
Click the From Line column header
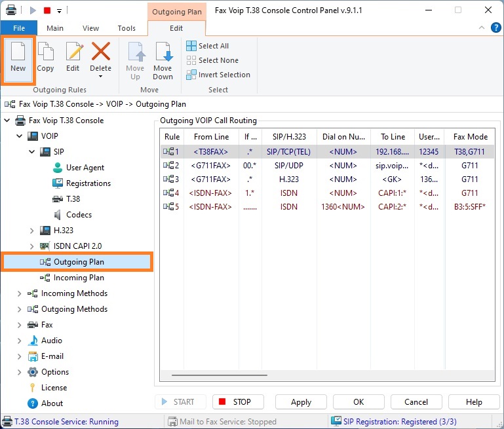pos(211,137)
